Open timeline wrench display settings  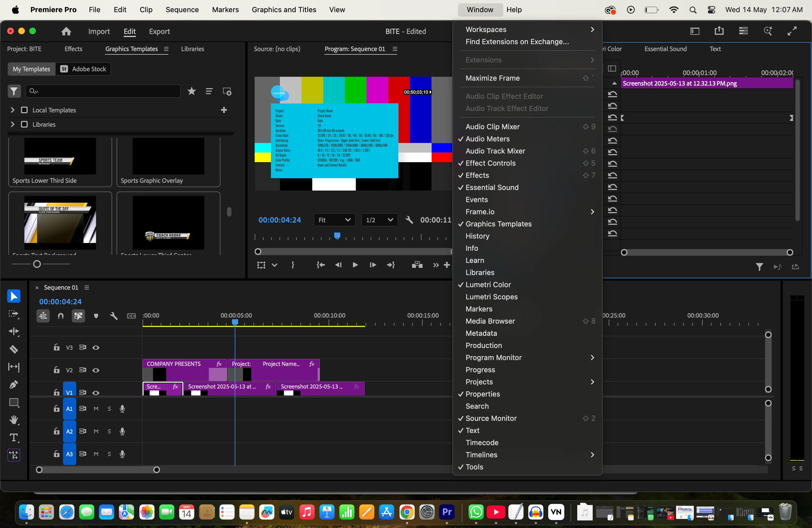[x=114, y=316]
